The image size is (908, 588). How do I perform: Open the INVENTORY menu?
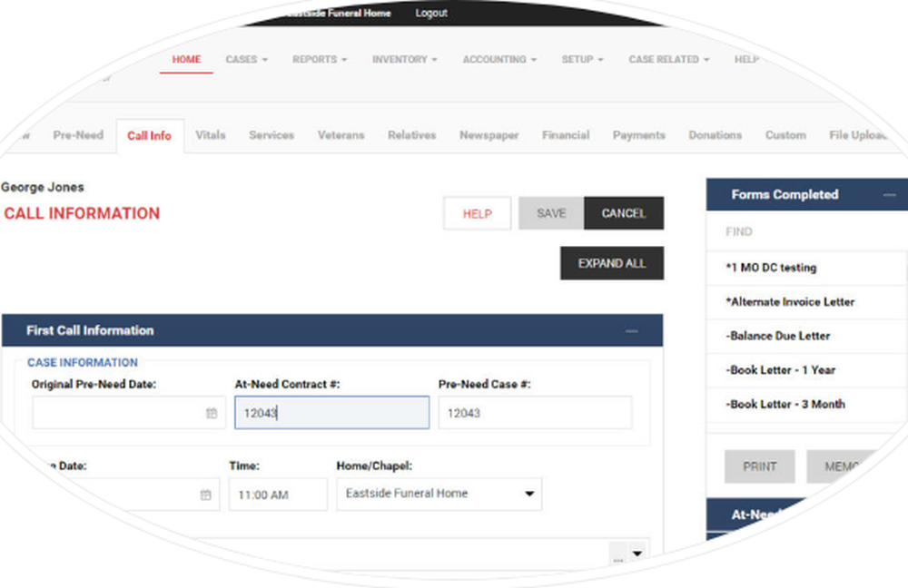click(405, 60)
